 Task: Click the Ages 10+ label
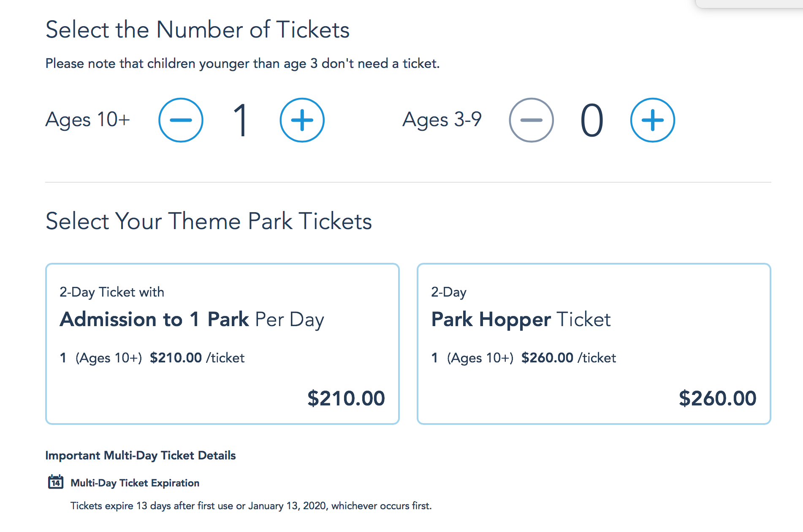click(x=87, y=120)
